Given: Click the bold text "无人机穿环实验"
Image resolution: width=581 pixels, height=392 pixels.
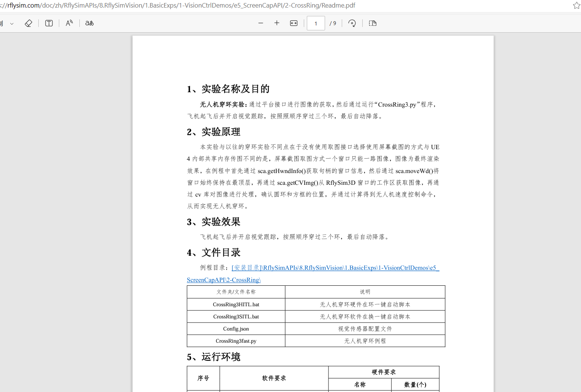Looking at the screenshot, I should (x=222, y=104).
